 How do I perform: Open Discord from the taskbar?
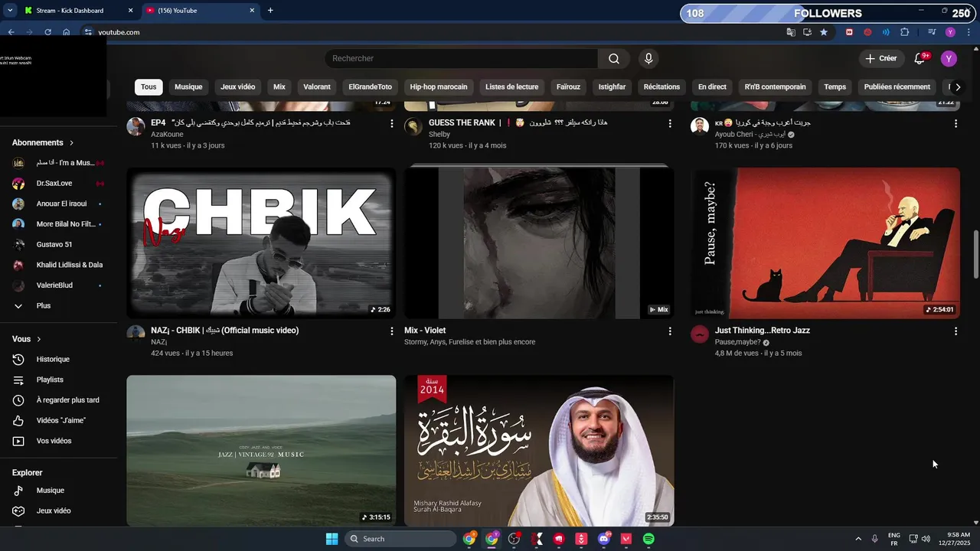pyautogui.click(x=603, y=539)
